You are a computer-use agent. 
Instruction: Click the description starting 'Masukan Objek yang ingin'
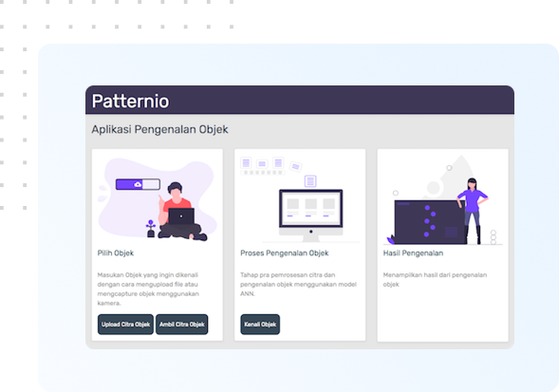pyautogui.click(x=148, y=289)
